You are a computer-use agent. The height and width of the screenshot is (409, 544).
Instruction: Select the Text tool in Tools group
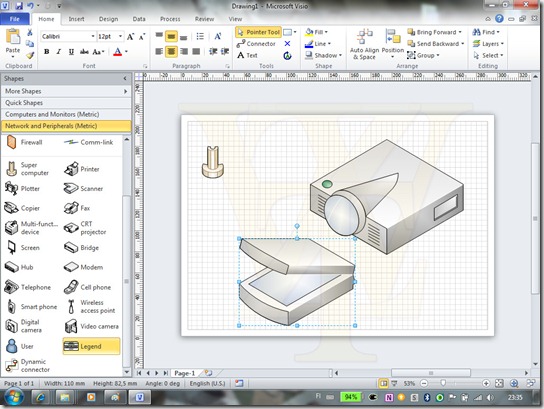point(247,55)
